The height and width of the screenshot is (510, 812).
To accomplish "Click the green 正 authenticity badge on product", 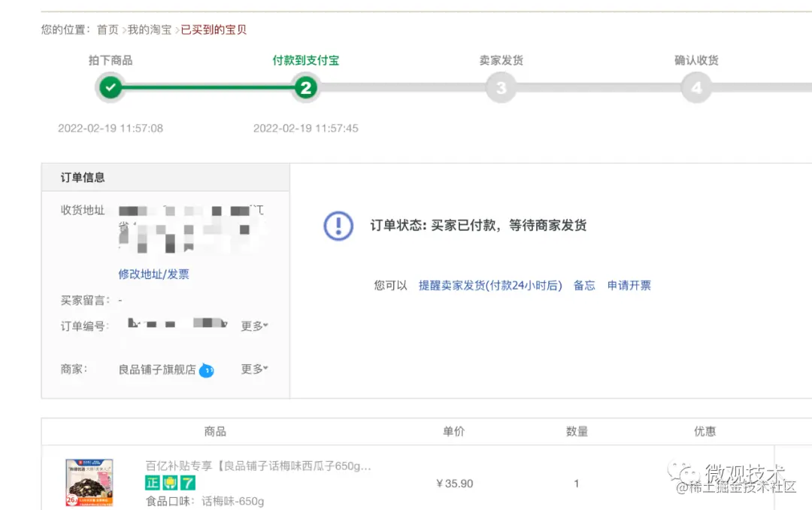I will [x=151, y=482].
